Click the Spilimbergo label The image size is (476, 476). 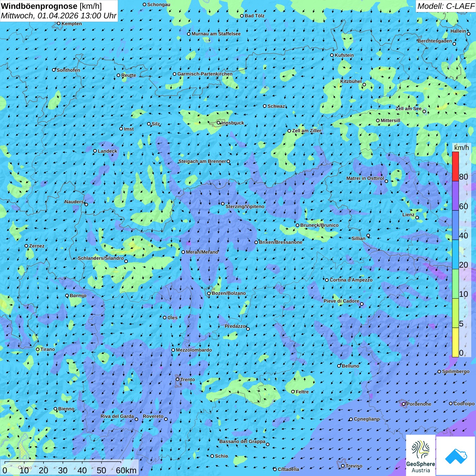[x=456, y=371]
